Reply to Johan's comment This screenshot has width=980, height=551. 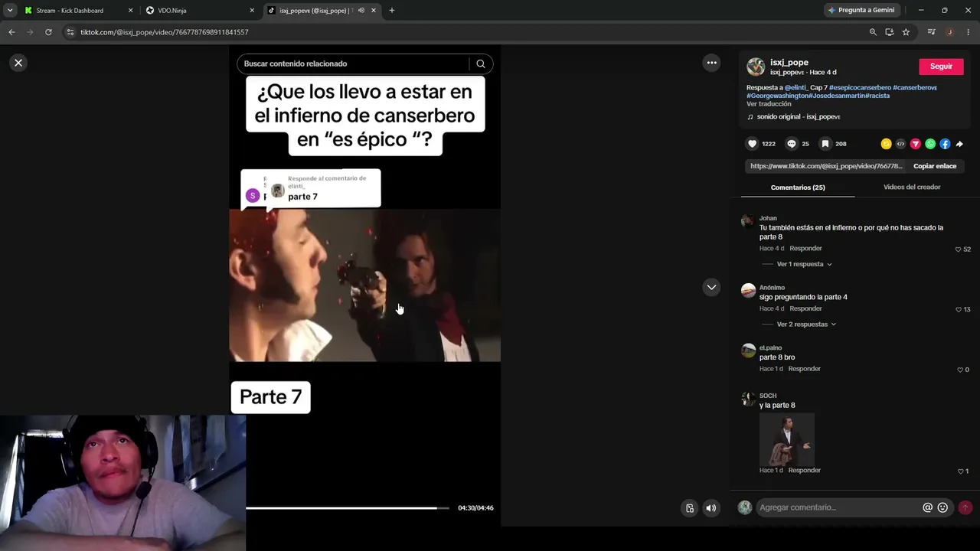point(805,249)
